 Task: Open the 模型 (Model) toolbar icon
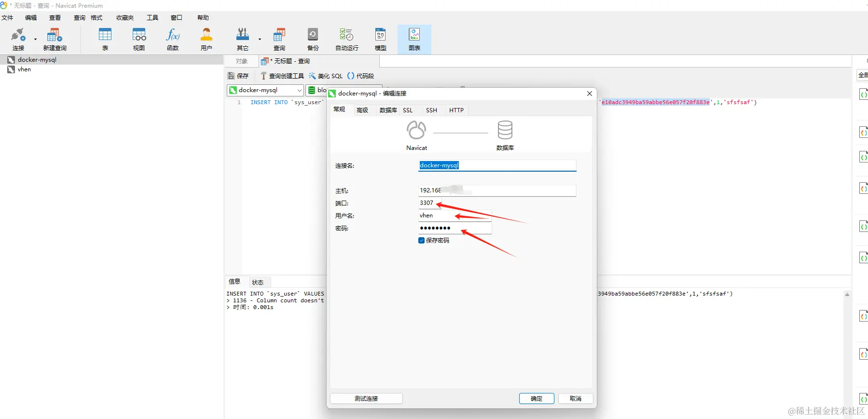(x=381, y=39)
